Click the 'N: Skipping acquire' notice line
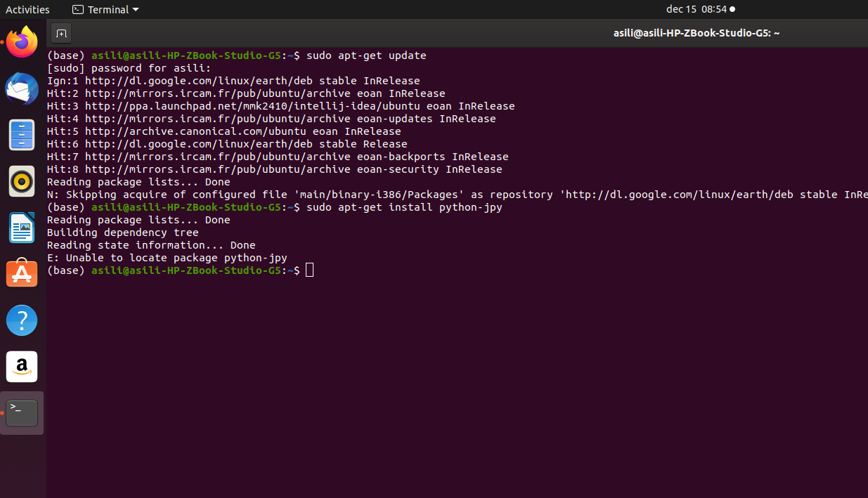This screenshot has height=498, width=868. (458, 195)
